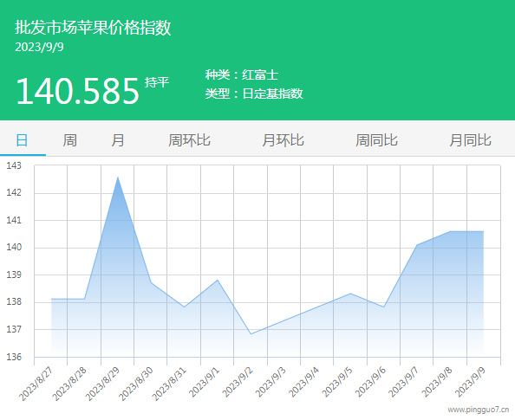Click the chart peak on 2023/8/29
This screenshot has width=515, height=420.
click(118, 178)
